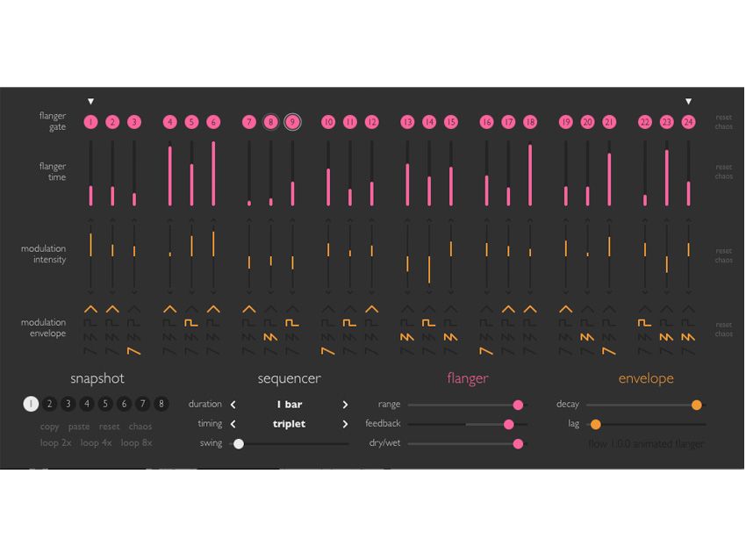Image resolution: width=746 pixels, height=560 pixels.
Task: Click the left chevron beside timing
Action: pyautogui.click(x=233, y=423)
